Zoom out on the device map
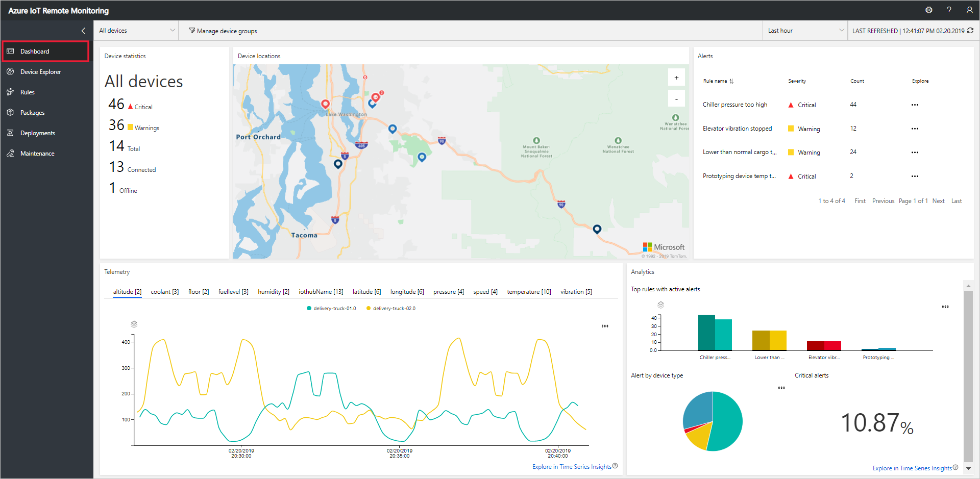This screenshot has height=479, width=980. point(676,99)
